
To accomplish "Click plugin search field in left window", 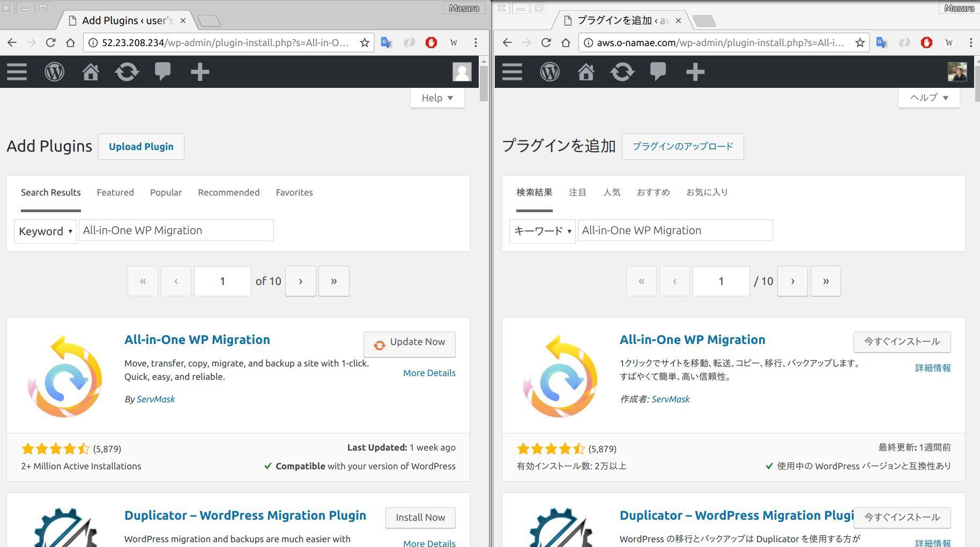I will pos(176,230).
